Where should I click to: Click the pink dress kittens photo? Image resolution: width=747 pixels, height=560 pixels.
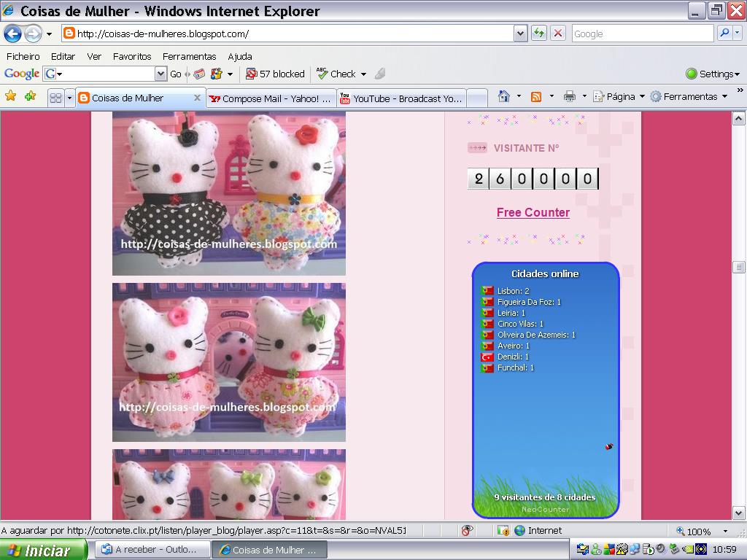point(229,362)
